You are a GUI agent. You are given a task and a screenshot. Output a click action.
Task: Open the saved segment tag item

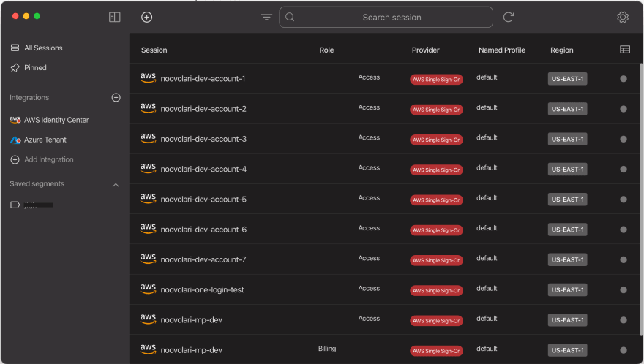point(31,205)
